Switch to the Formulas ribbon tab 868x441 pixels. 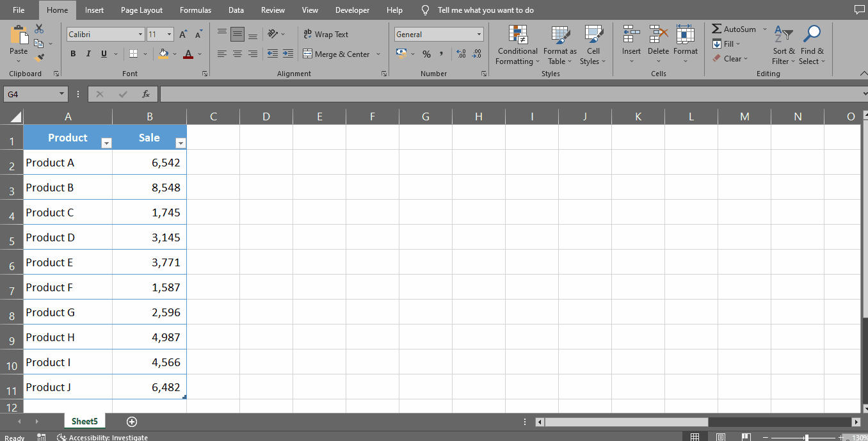tap(195, 10)
